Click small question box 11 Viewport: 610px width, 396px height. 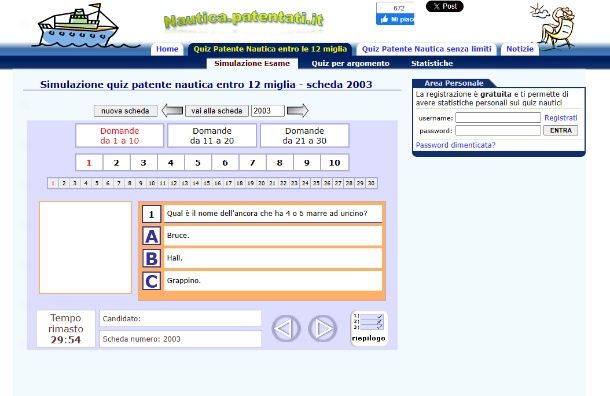click(x=163, y=183)
